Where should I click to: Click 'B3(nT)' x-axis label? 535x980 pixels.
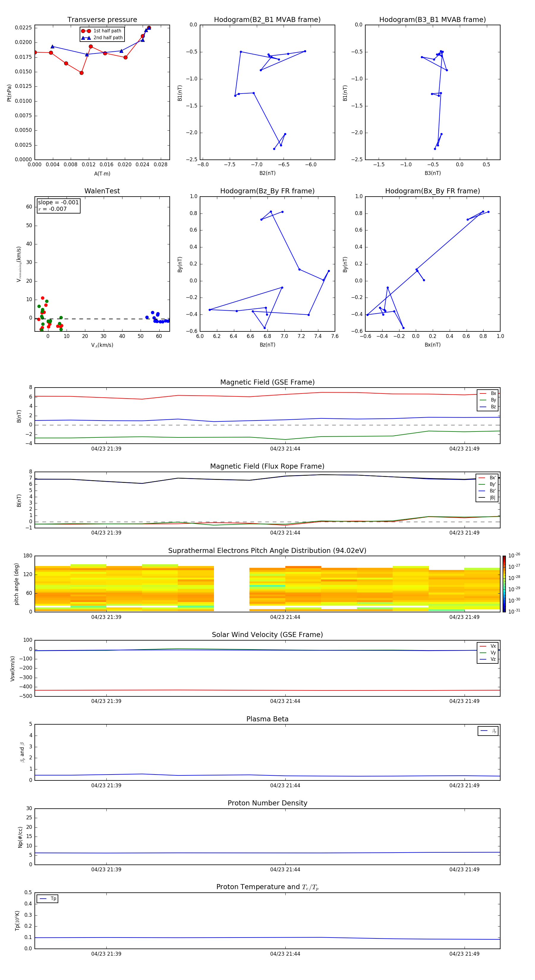point(432,173)
